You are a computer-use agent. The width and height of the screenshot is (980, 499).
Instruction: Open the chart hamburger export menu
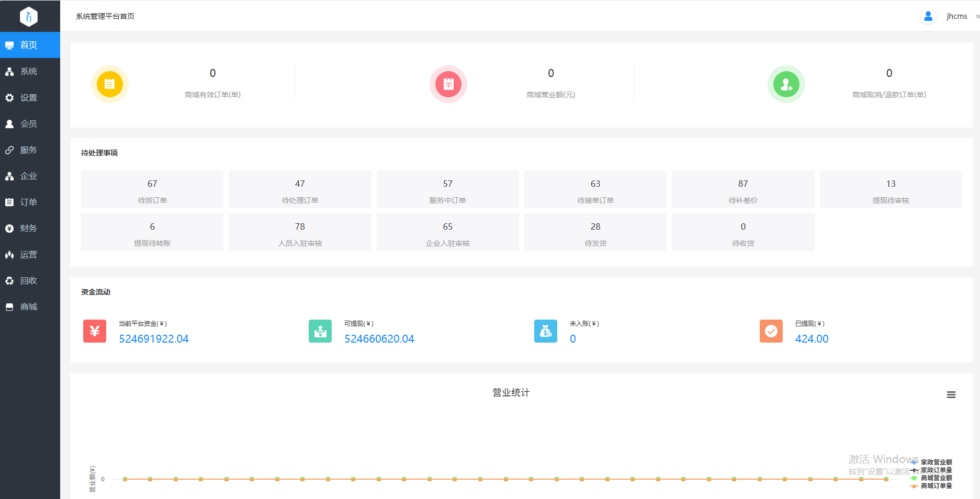click(951, 395)
